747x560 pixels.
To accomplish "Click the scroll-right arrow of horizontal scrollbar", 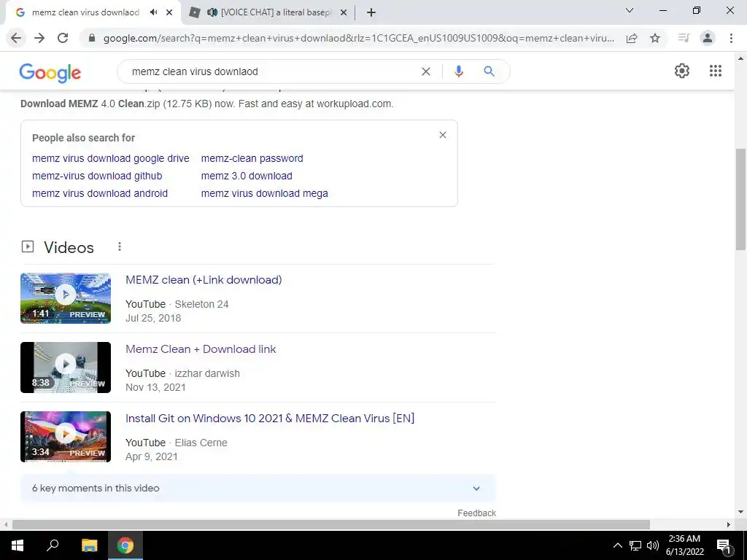I will click(x=729, y=524).
